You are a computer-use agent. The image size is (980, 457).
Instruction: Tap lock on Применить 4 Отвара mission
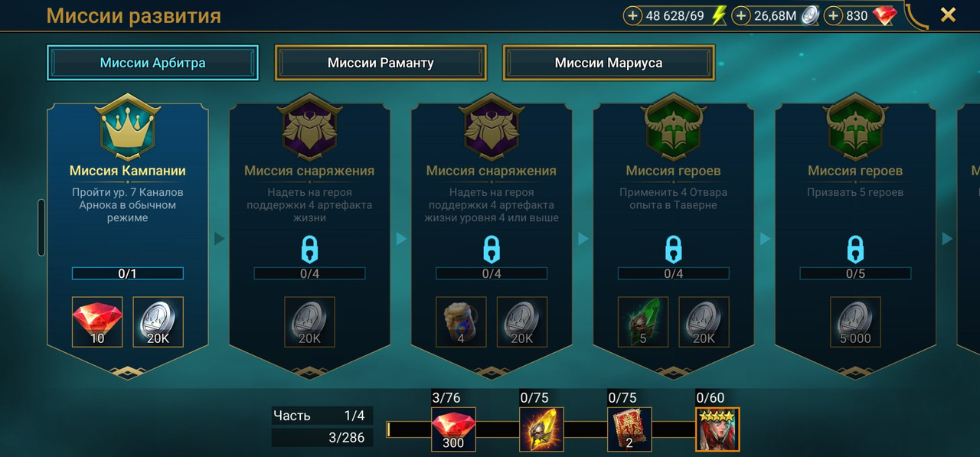673,250
